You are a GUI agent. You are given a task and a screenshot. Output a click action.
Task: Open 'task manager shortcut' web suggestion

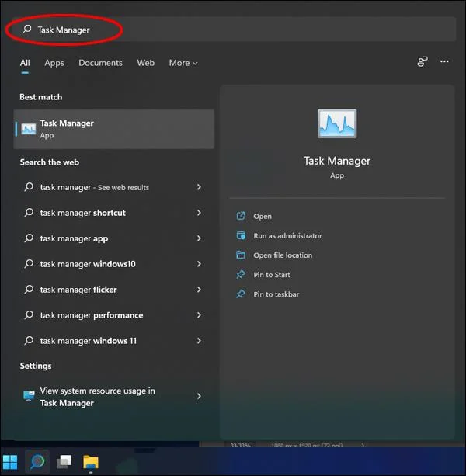(x=113, y=213)
